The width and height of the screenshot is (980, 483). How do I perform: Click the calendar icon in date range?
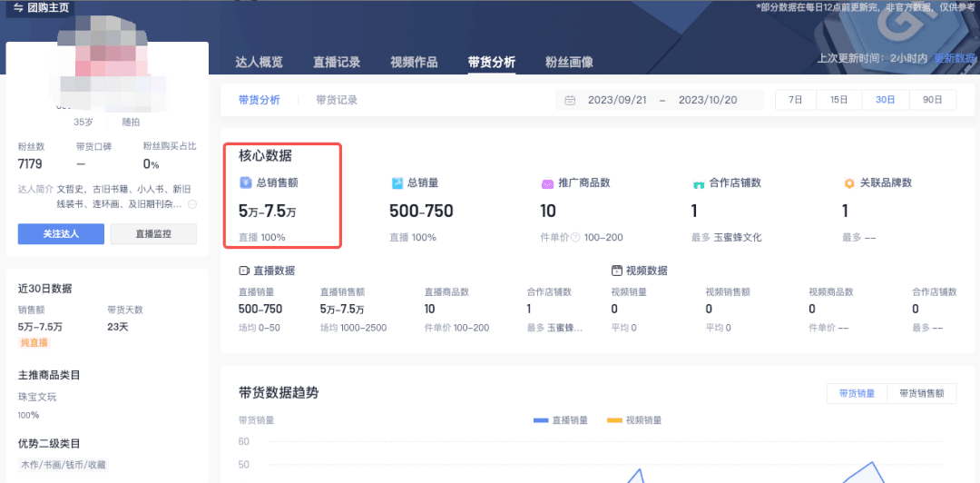click(570, 100)
